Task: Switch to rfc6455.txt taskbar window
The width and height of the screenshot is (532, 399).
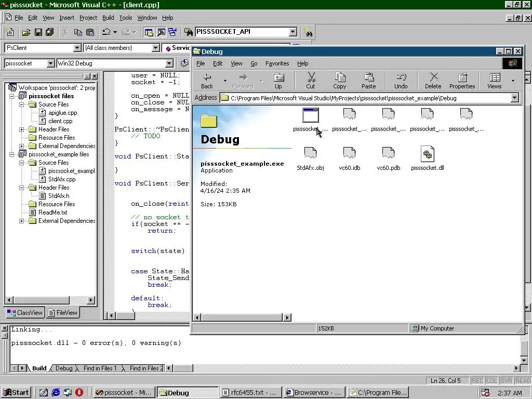Action: click(x=250, y=393)
